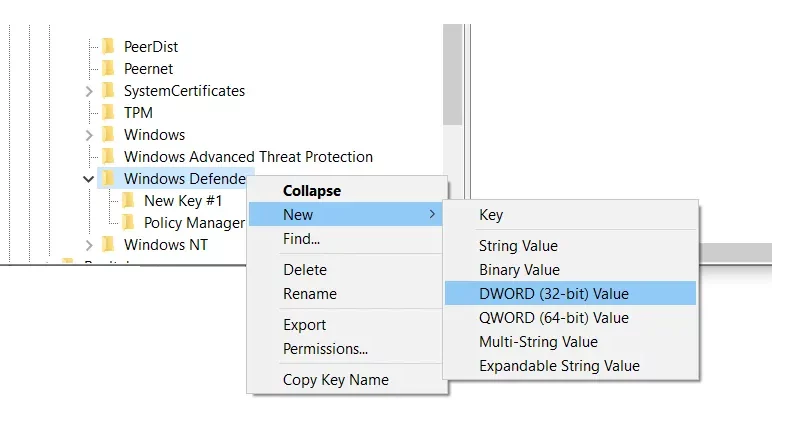Click the SystemCertificates folder icon
The image size is (800, 446).
click(108, 90)
